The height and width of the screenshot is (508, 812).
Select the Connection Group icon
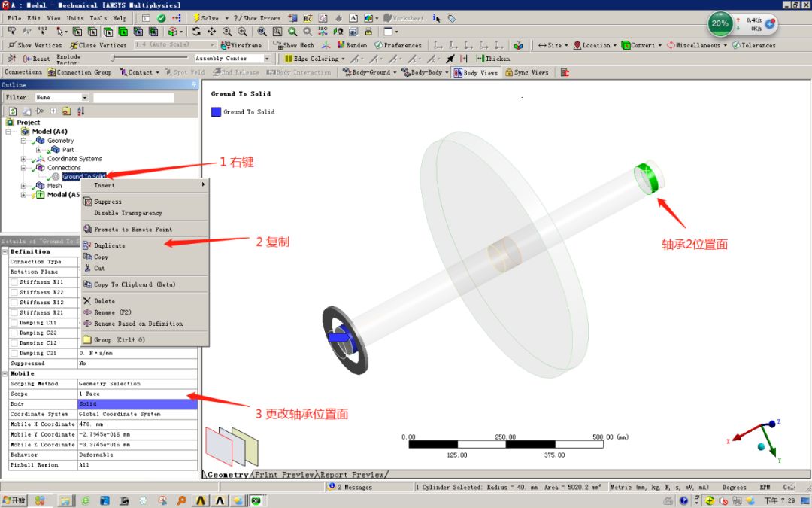(53, 71)
